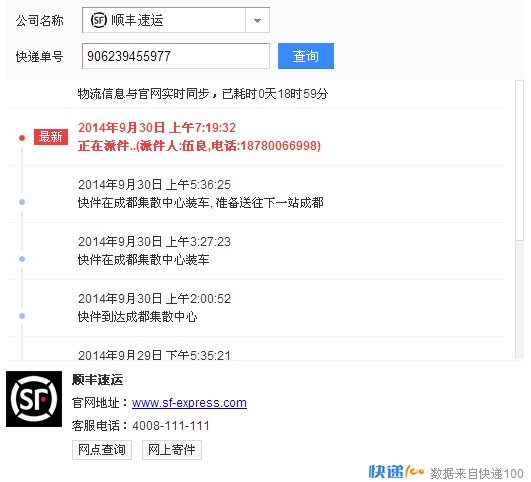The height and width of the screenshot is (482, 531).
Task: Click the red timeline dot for the latest status
Action: point(22,138)
